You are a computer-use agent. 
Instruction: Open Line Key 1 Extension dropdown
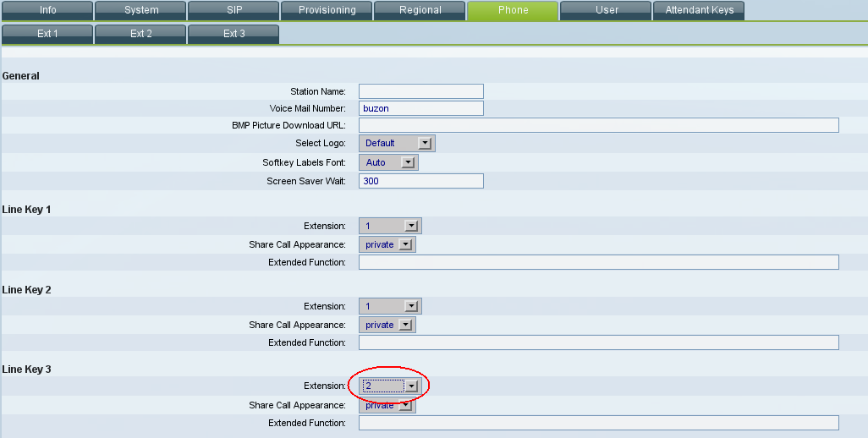click(390, 227)
